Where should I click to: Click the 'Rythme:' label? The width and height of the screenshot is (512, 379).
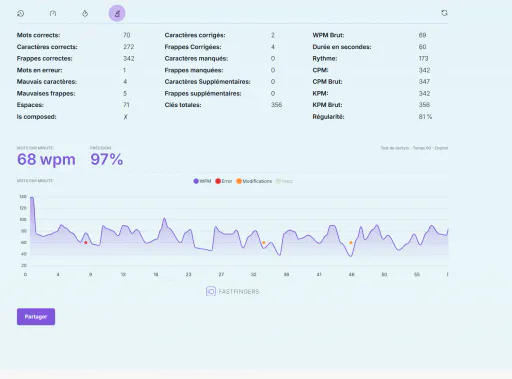coord(325,58)
